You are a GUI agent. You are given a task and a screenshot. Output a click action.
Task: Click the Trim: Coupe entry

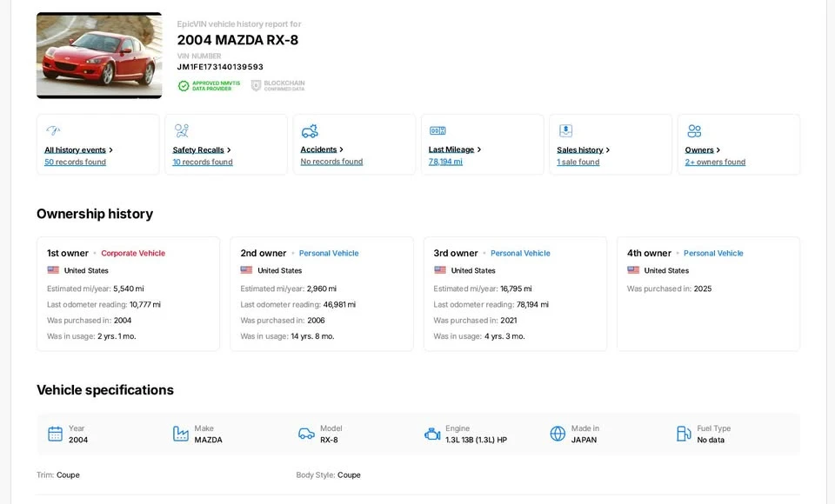(58, 475)
